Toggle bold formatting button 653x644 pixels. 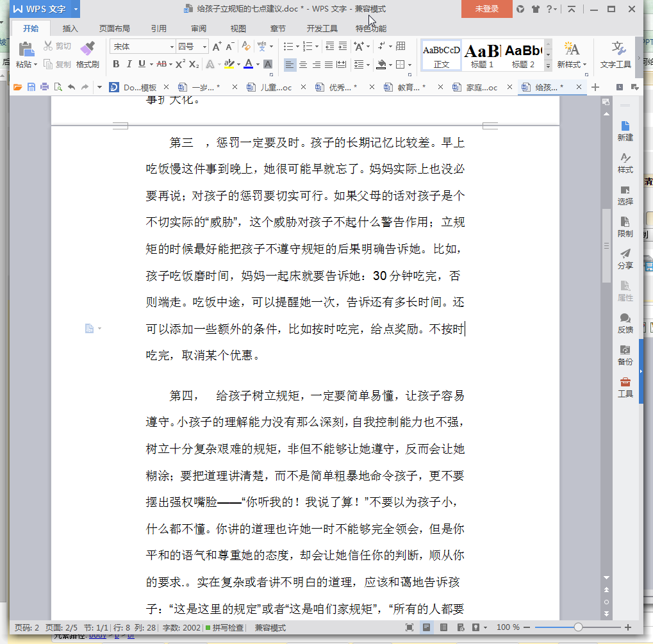116,63
